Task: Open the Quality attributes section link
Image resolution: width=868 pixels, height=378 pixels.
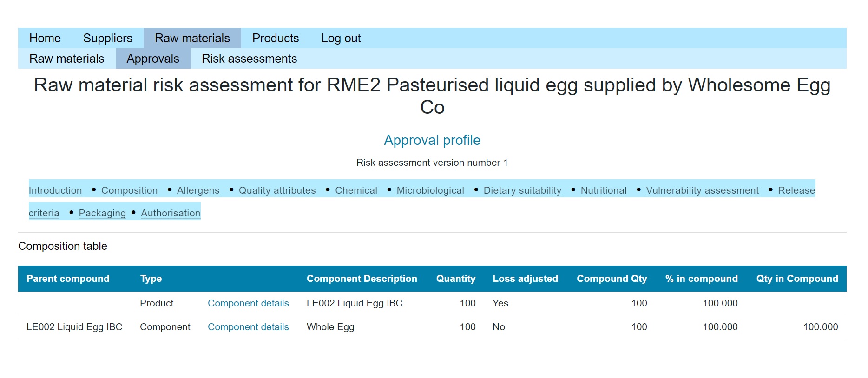Action: pos(277,190)
